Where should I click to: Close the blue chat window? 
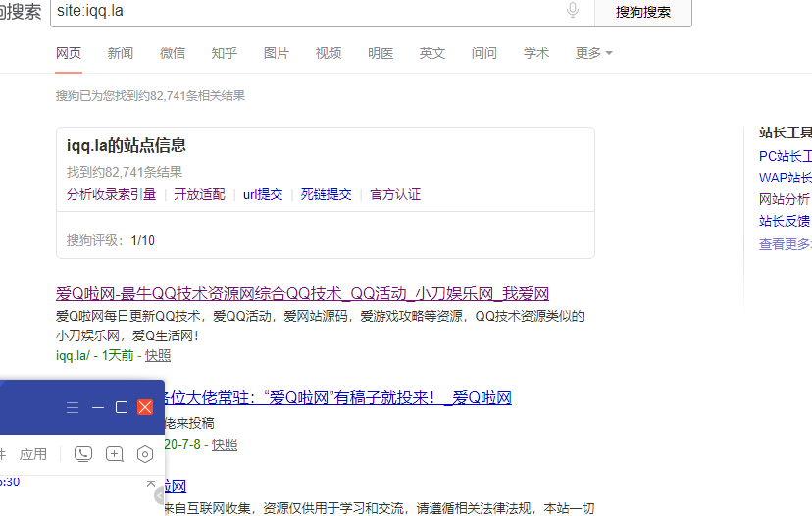pyautogui.click(x=145, y=407)
